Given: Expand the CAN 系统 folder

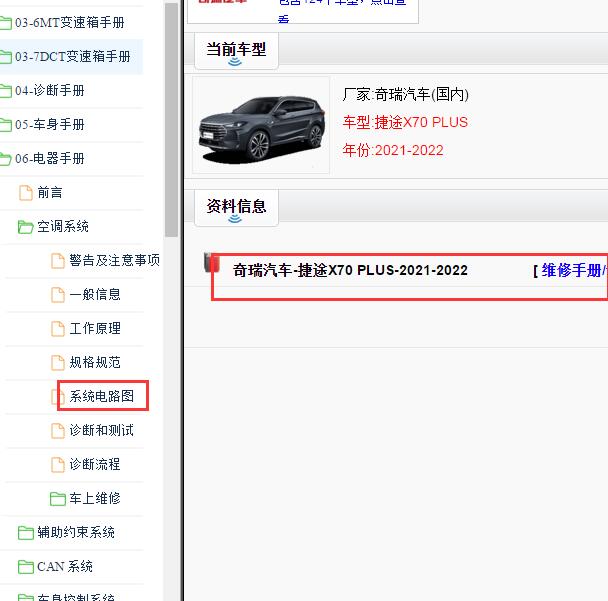Looking at the screenshot, I should (x=65, y=566).
